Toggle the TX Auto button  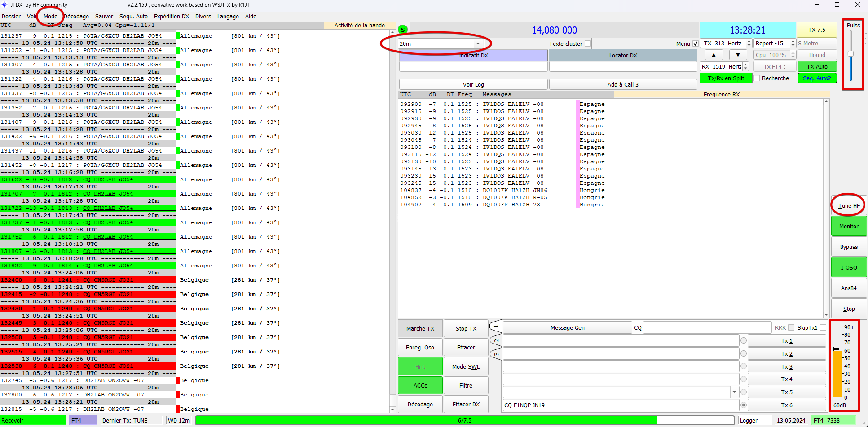(x=817, y=66)
